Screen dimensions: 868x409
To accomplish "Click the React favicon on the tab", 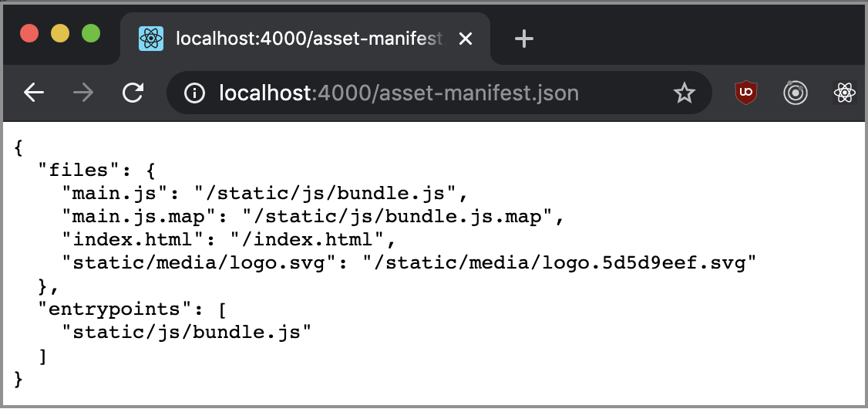I will click(150, 39).
